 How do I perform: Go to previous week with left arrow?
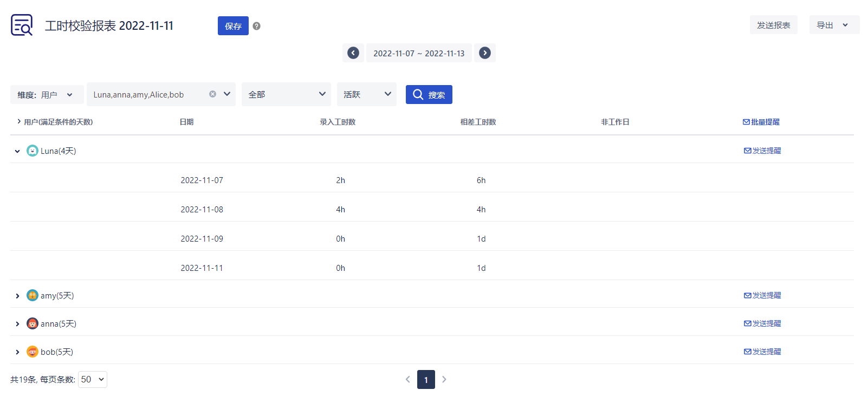pyautogui.click(x=353, y=53)
